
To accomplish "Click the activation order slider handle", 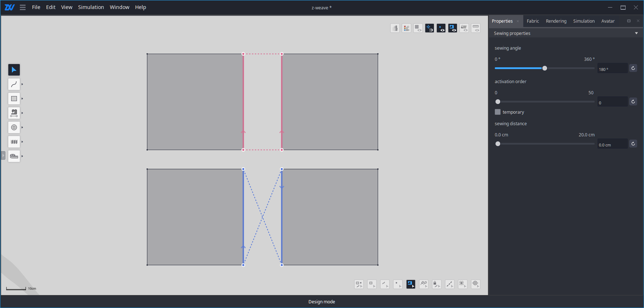I will (498, 102).
